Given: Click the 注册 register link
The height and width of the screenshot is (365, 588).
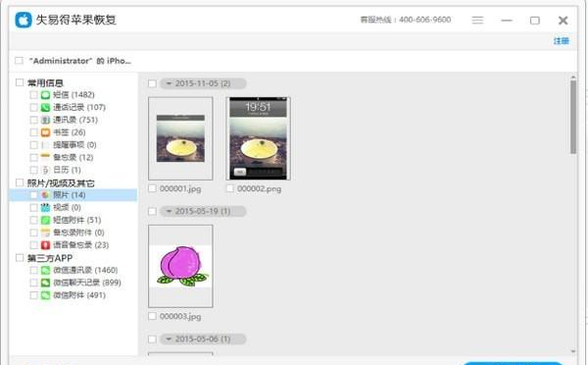Looking at the screenshot, I should click(x=562, y=41).
